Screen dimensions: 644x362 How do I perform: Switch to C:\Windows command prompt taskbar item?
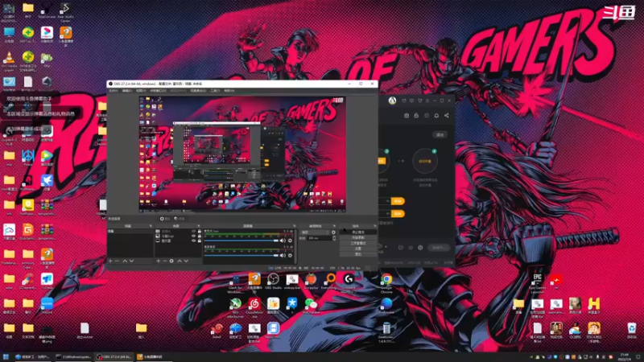coord(73,357)
